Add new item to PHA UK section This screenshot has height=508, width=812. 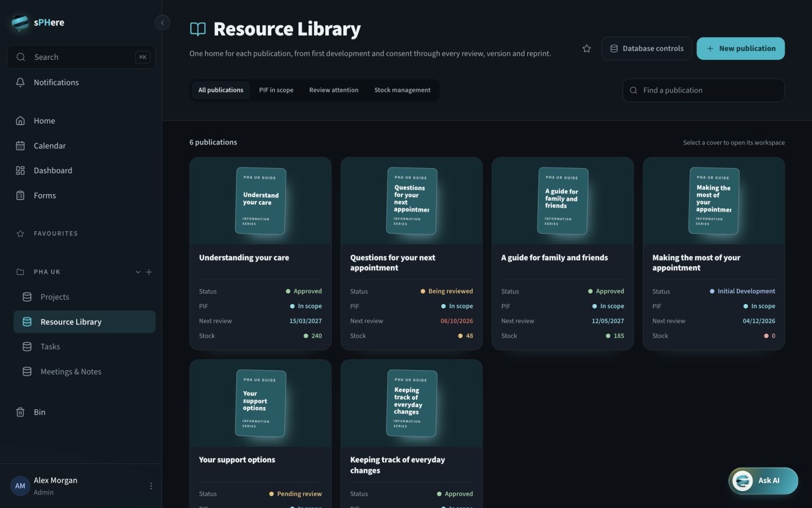click(x=149, y=272)
